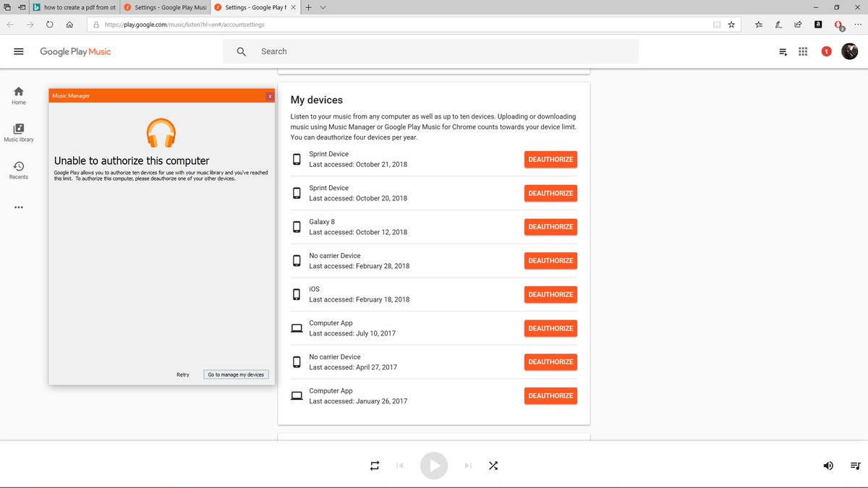Click the add notes pen icon

[778, 24]
